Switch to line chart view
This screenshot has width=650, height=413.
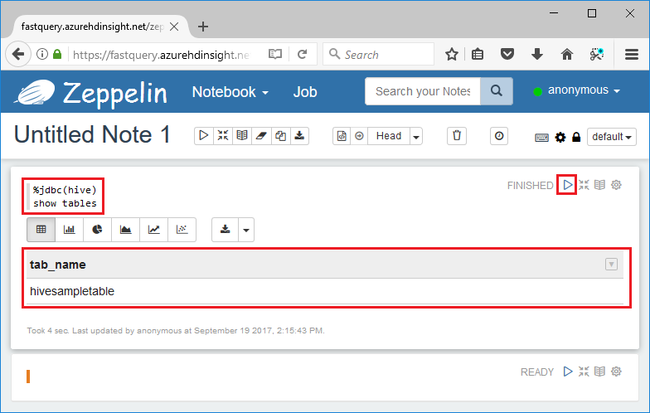pos(154,229)
